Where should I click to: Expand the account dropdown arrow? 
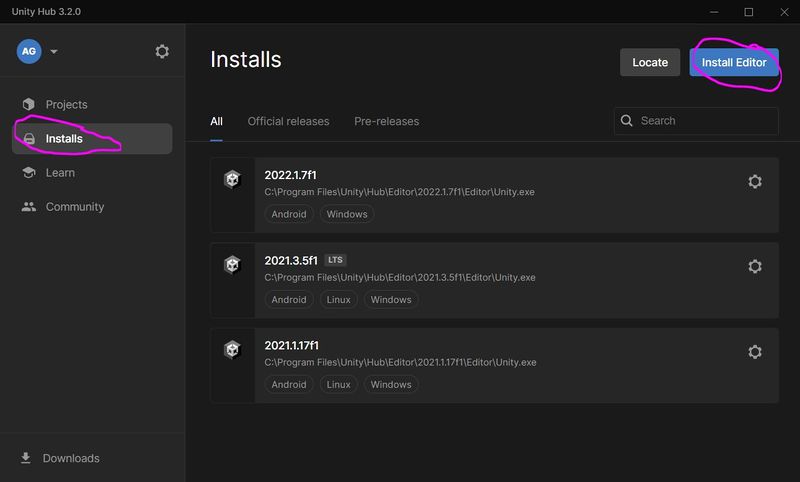pyautogui.click(x=54, y=52)
